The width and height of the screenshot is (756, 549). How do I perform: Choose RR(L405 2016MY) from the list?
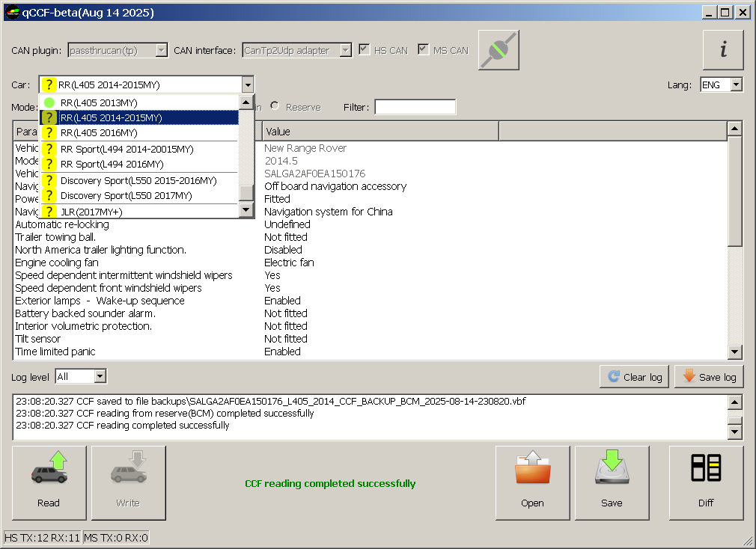coord(139,132)
